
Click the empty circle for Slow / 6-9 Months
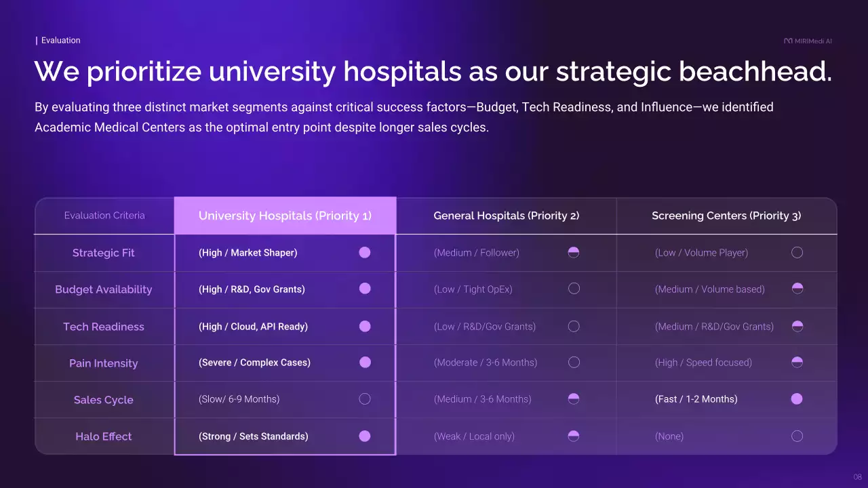365,399
